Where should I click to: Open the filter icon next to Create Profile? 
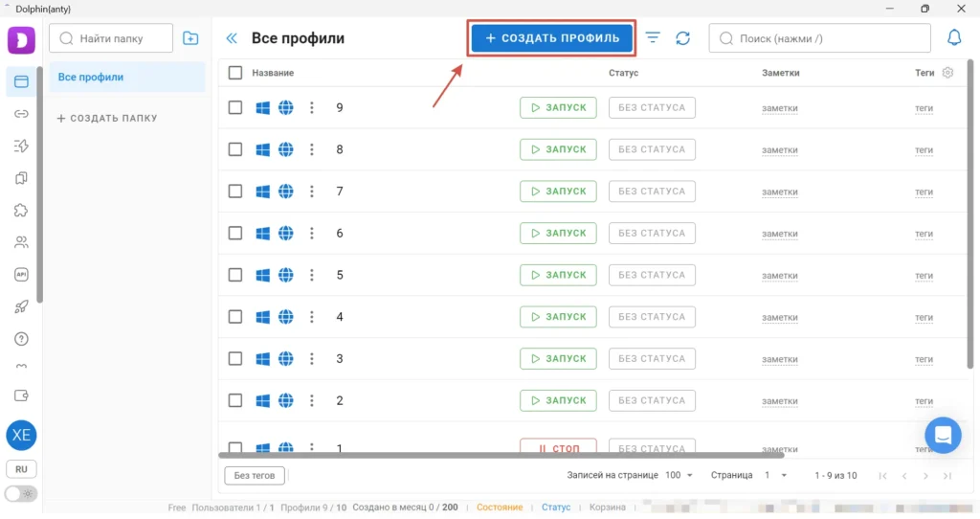click(653, 38)
